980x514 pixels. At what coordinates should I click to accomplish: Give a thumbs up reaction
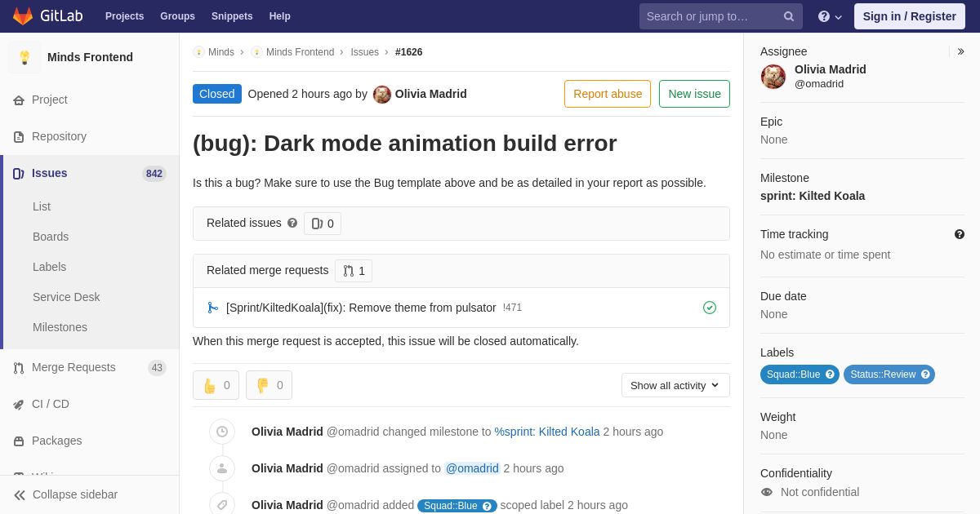pyautogui.click(x=216, y=385)
